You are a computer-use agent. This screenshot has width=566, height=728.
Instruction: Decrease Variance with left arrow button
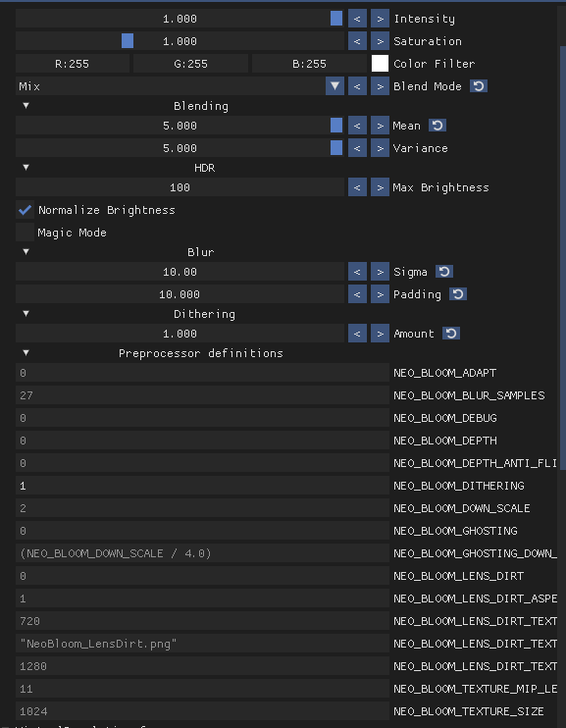point(357,147)
